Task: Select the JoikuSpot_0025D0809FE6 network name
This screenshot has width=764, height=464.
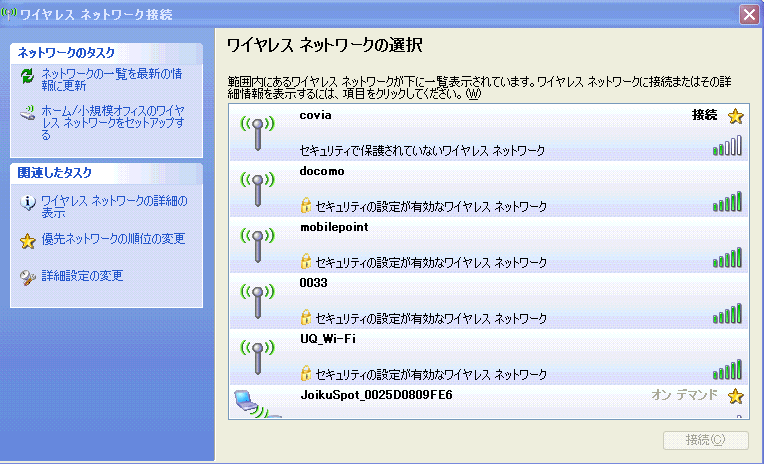Action: (x=376, y=395)
